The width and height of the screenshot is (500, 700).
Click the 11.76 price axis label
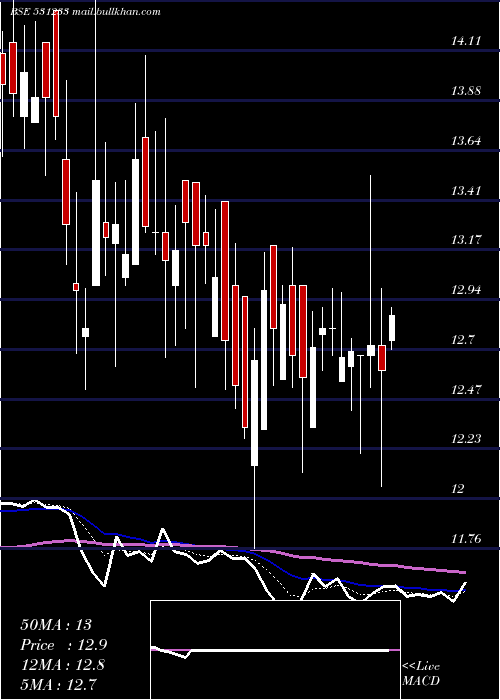[x=466, y=539]
